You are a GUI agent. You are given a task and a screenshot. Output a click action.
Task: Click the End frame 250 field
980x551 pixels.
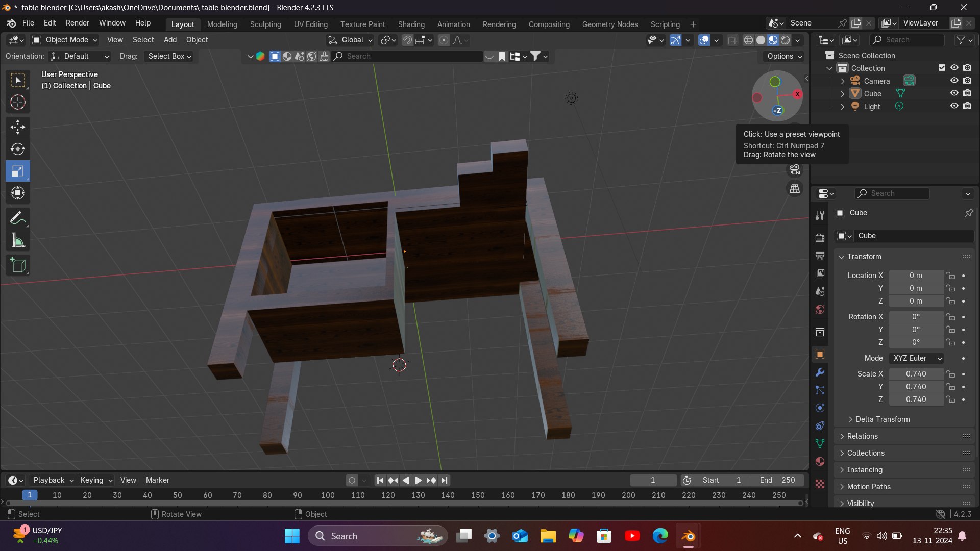777,480
